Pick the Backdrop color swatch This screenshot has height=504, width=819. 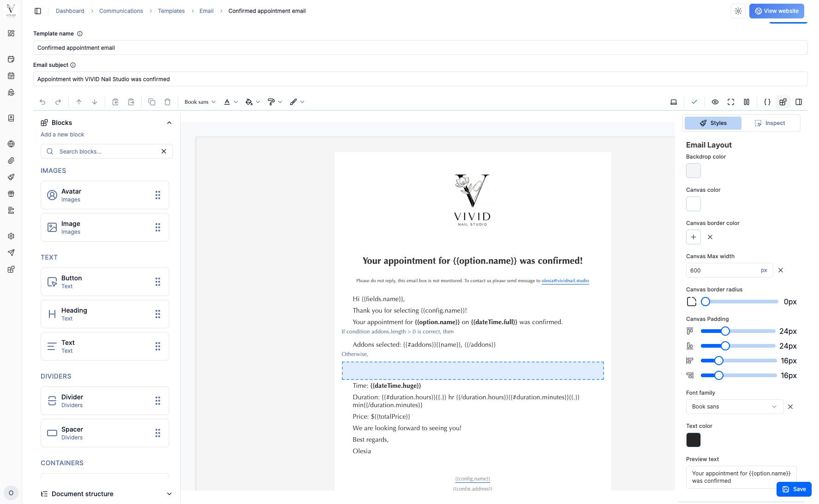693,171
